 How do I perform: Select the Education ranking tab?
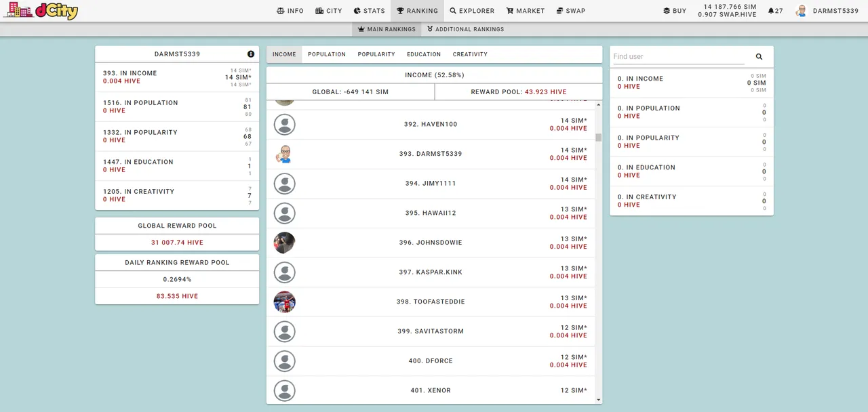coord(424,54)
